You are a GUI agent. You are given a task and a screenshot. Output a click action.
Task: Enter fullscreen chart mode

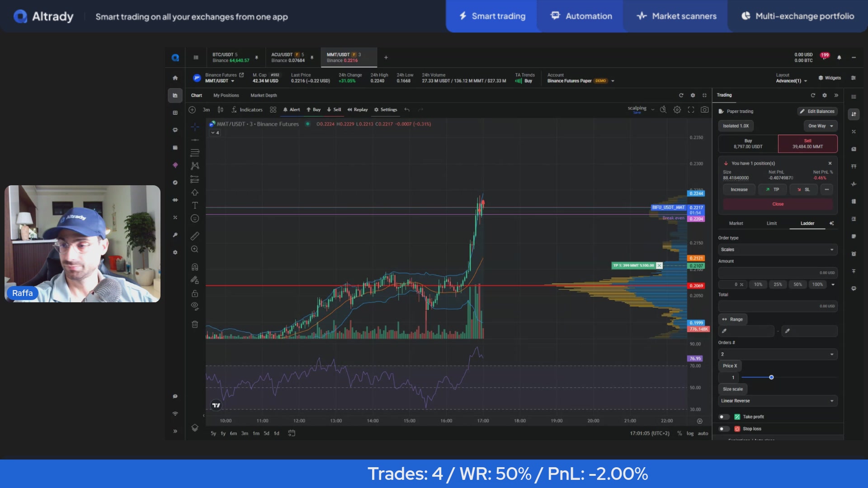[x=691, y=109]
